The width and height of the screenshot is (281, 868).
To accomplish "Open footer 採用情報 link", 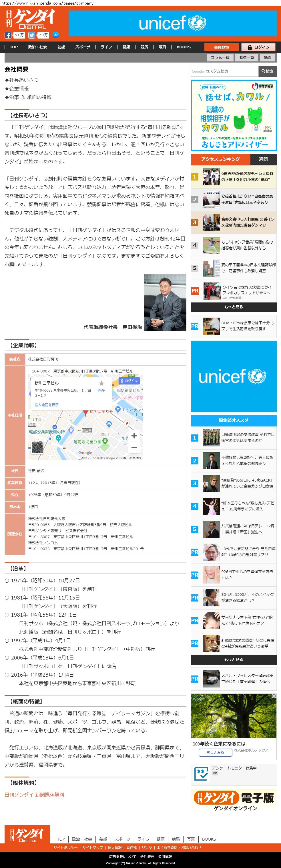I will pos(165,857).
